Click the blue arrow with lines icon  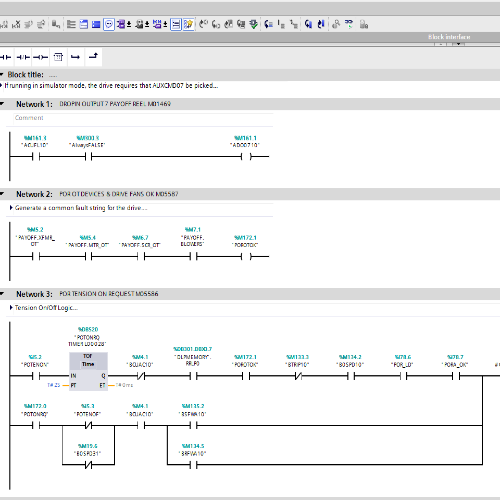(269, 24)
